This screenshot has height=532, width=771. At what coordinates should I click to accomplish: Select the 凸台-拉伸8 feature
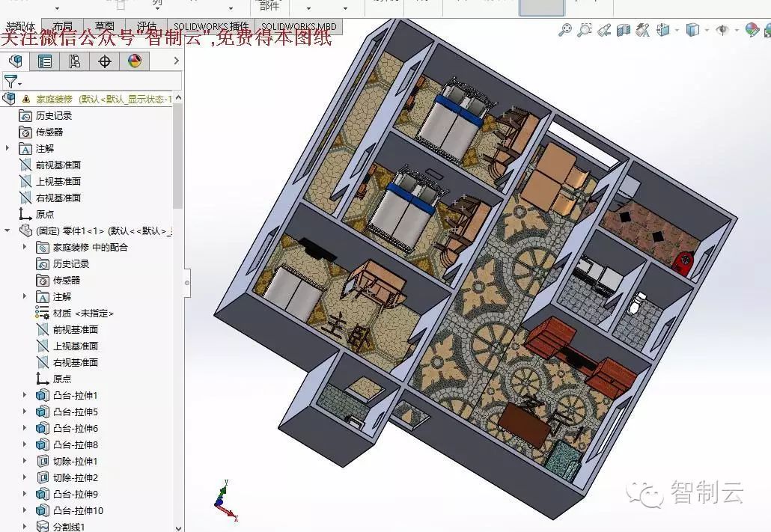tap(76, 445)
